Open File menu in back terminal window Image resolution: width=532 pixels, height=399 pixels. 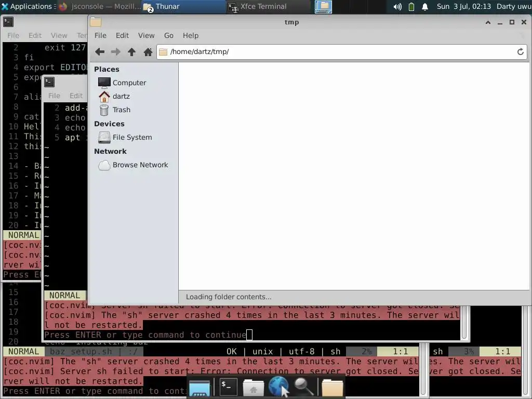pos(13,35)
